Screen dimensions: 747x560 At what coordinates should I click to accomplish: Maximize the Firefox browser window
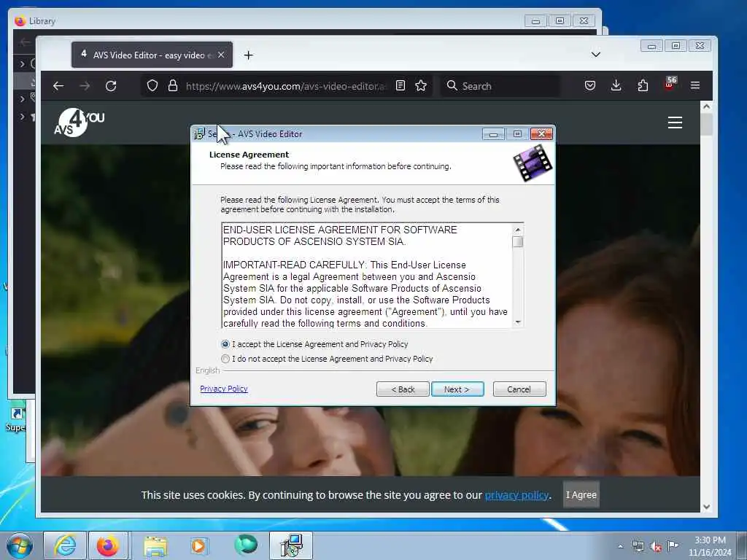[x=676, y=46]
